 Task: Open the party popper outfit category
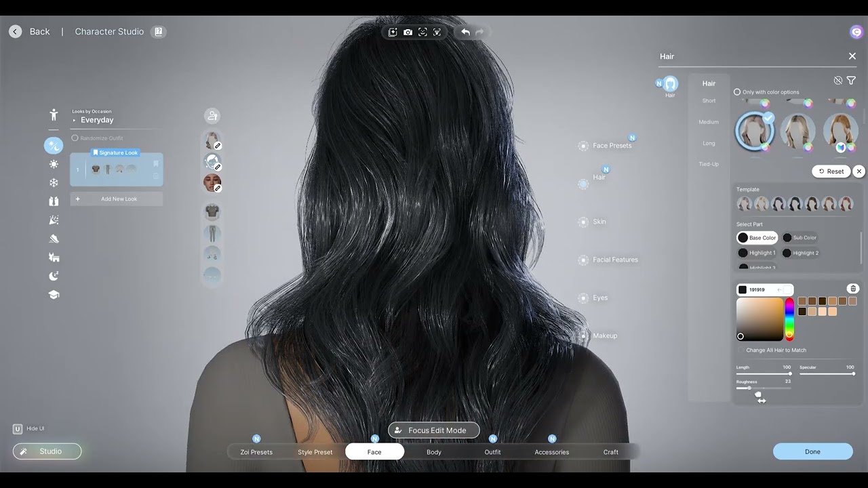click(54, 220)
